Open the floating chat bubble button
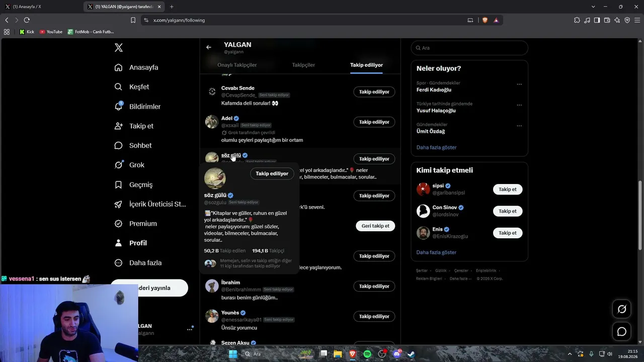Image resolution: width=644 pixels, height=362 pixels. pos(622,332)
